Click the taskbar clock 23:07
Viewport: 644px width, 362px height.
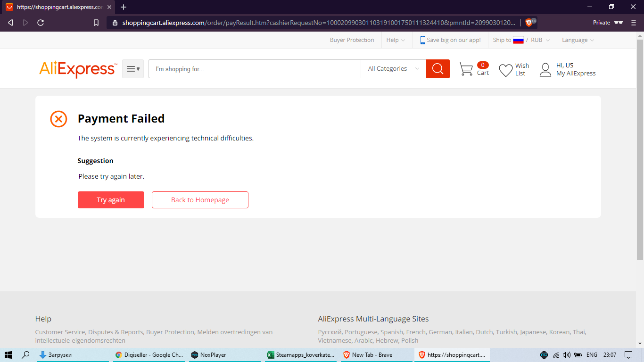tap(610, 355)
